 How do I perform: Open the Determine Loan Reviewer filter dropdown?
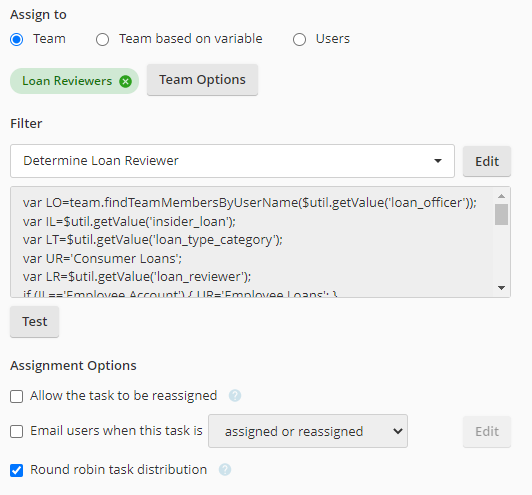(232, 161)
